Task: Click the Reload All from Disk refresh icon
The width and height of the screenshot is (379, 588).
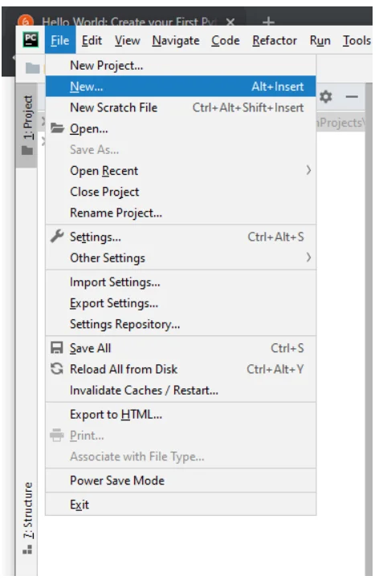Action: (57, 369)
